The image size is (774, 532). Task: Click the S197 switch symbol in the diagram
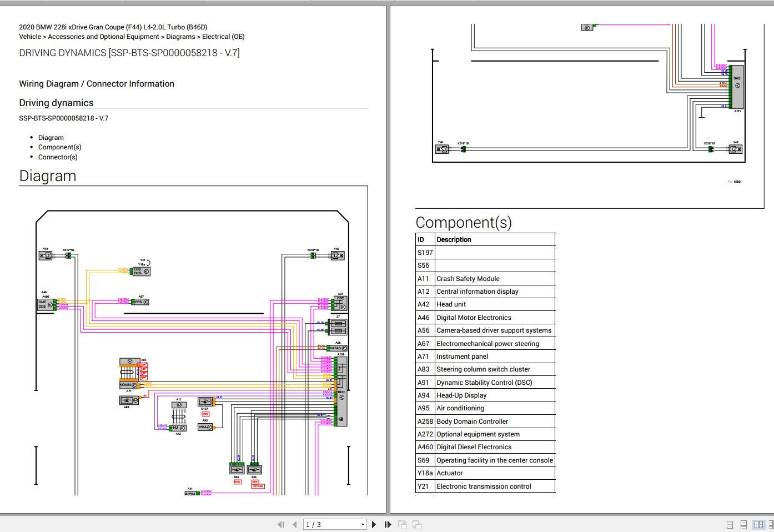205,401
